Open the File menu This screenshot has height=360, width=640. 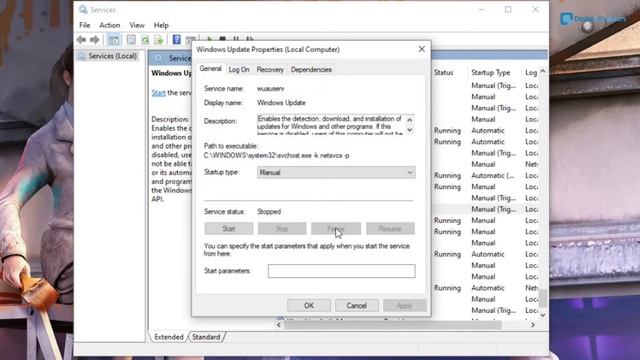point(84,25)
